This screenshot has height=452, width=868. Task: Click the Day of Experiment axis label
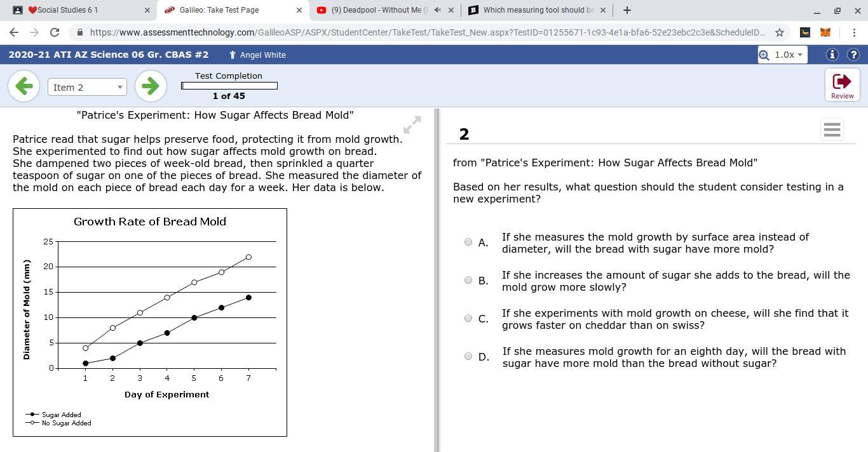point(166,394)
